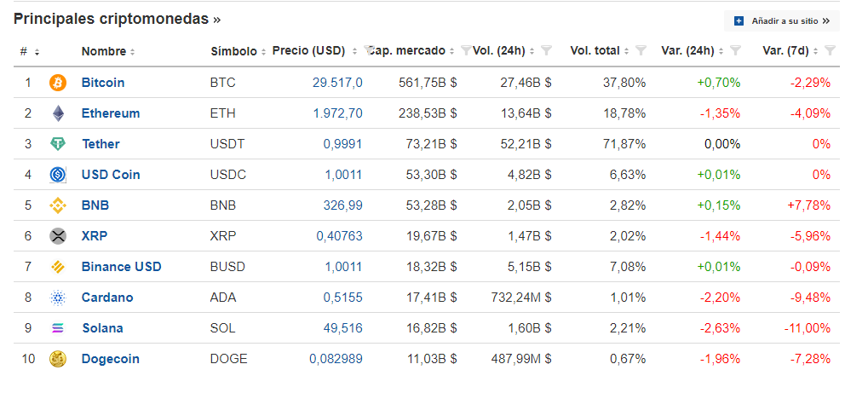Screen dimensions: 868x393
Task: Click Tether 24h volume 52,21B $
Action: point(526,144)
